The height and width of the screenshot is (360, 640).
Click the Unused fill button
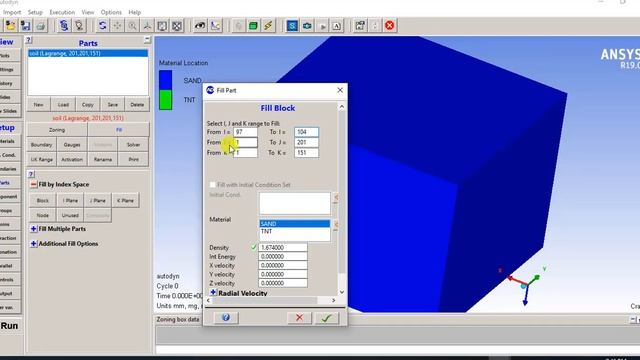(x=70, y=215)
